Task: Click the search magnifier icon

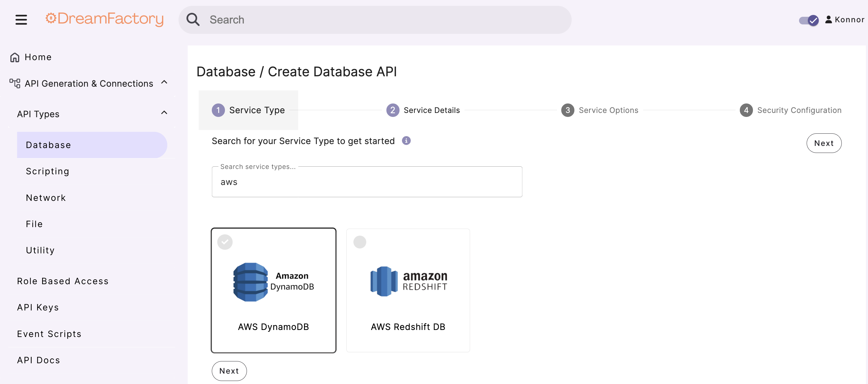Action: point(193,20)
